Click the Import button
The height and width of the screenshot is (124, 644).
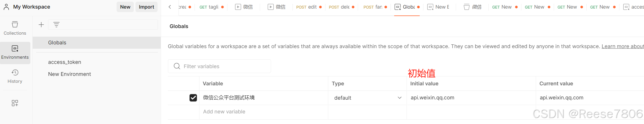pyautogui.click(x=146, y=7)
